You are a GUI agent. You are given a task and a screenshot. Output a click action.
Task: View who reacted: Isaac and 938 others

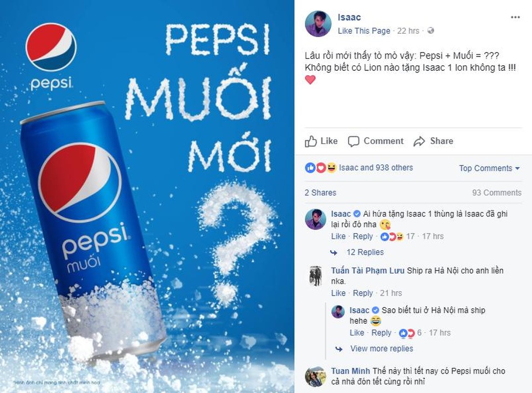point(376,168)
